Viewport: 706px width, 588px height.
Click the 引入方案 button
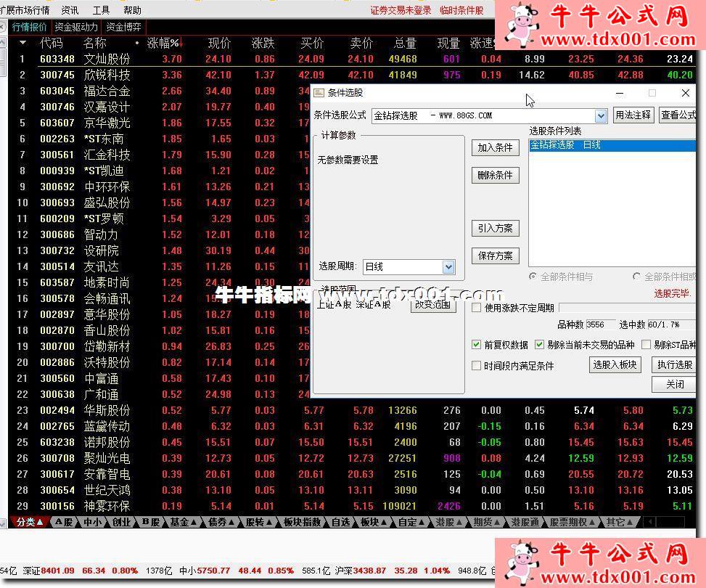[495, 229]
